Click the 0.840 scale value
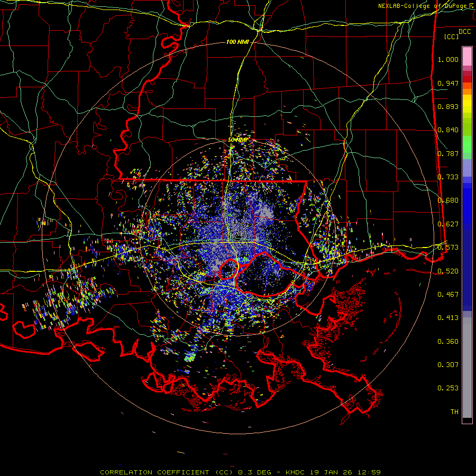This screenshot has width=476, height=476. 448,130
